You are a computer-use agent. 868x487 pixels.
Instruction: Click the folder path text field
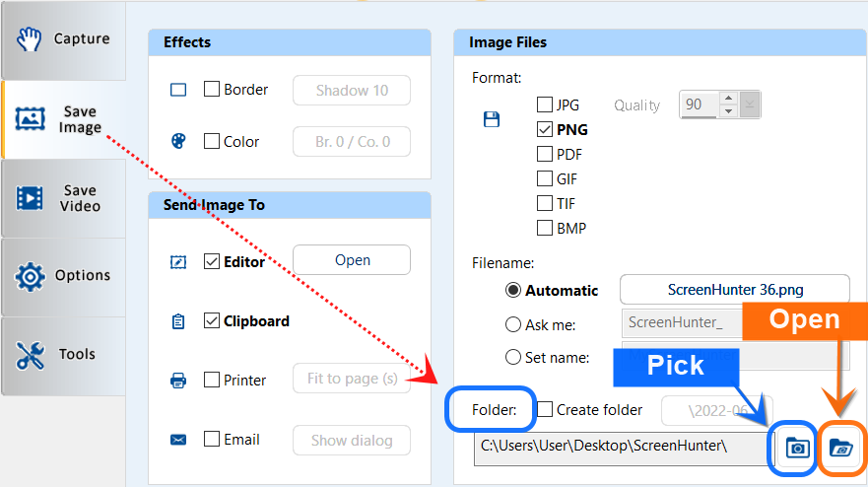click(618, 447)
